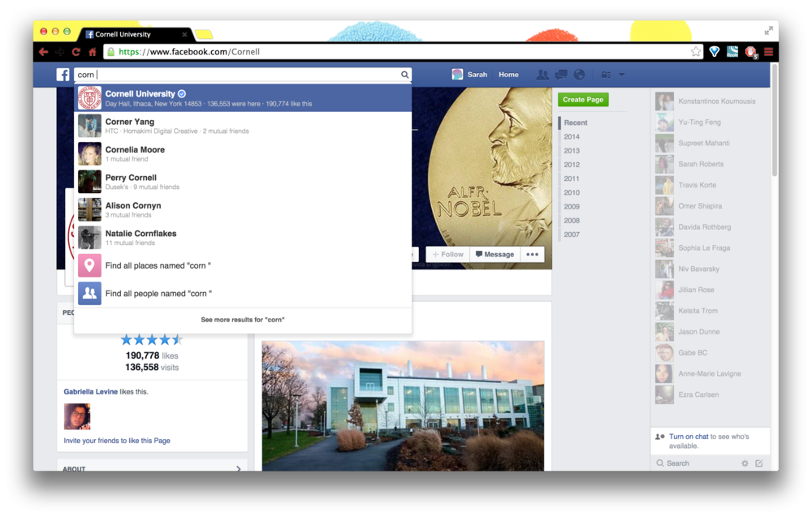Click the green Create Page button
This screenshot has height=517, width=812.
pos(583,99)
